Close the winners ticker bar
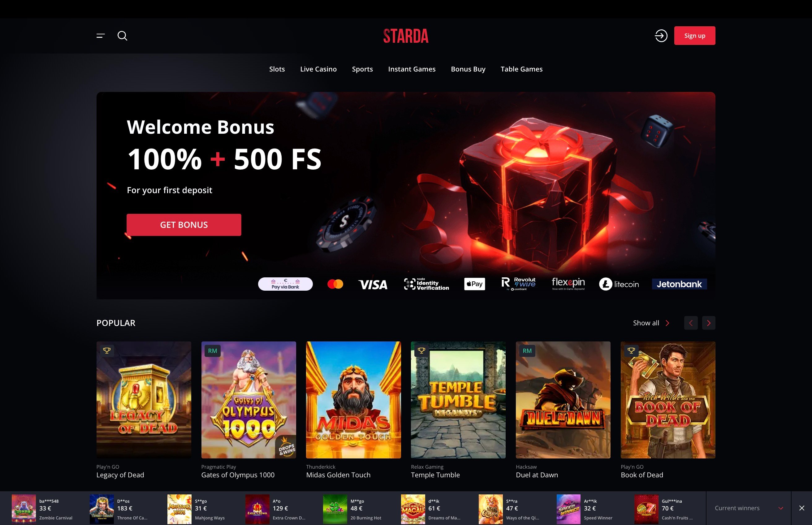812x525 pixels. [x=801, y=508]
